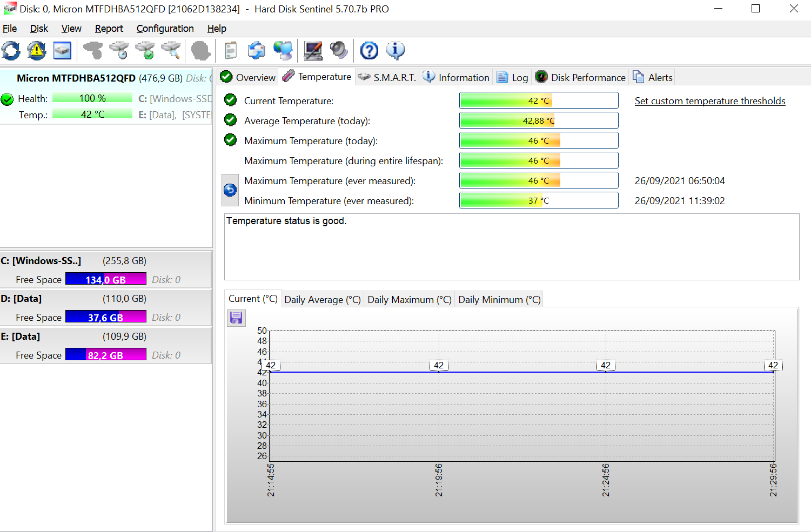Screen dimensions: 811x532
Task: Show the Daily Average (°C) graph
Action: point(323,300)
